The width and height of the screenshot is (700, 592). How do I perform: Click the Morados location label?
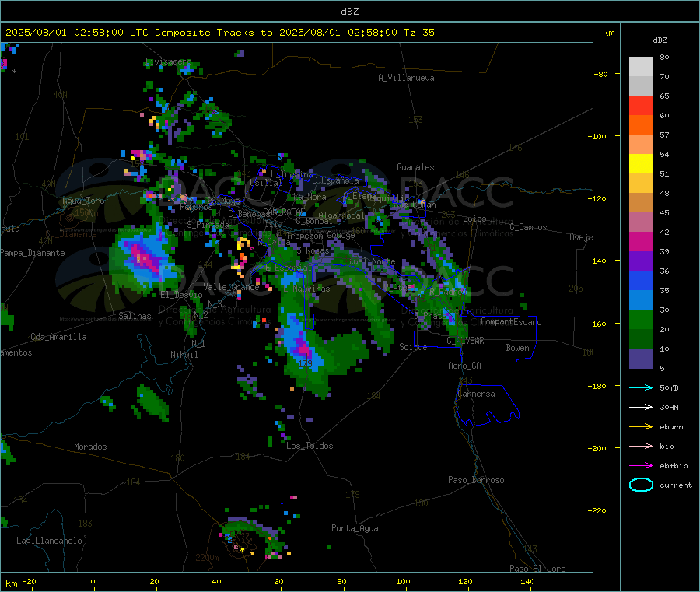[90, 447]
